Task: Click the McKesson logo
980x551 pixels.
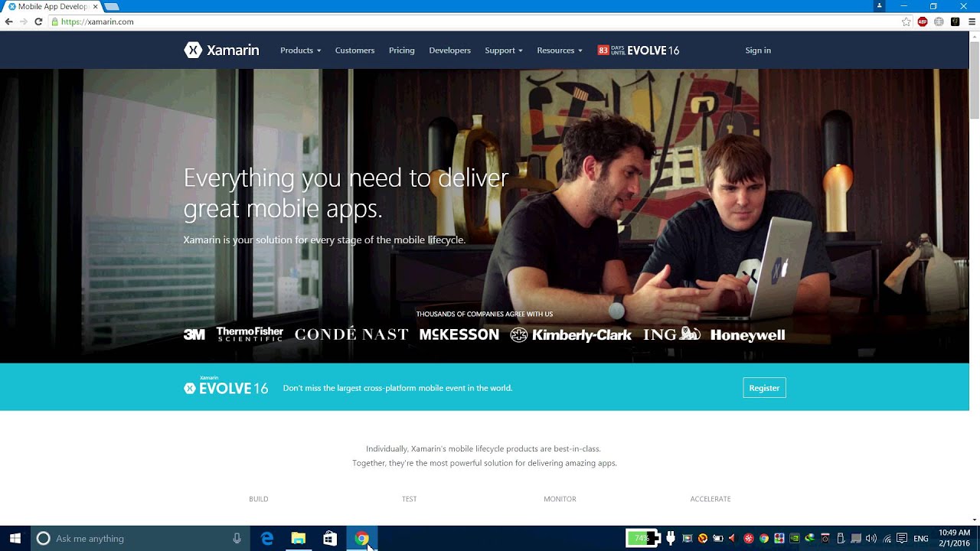Action: (459, 334)
